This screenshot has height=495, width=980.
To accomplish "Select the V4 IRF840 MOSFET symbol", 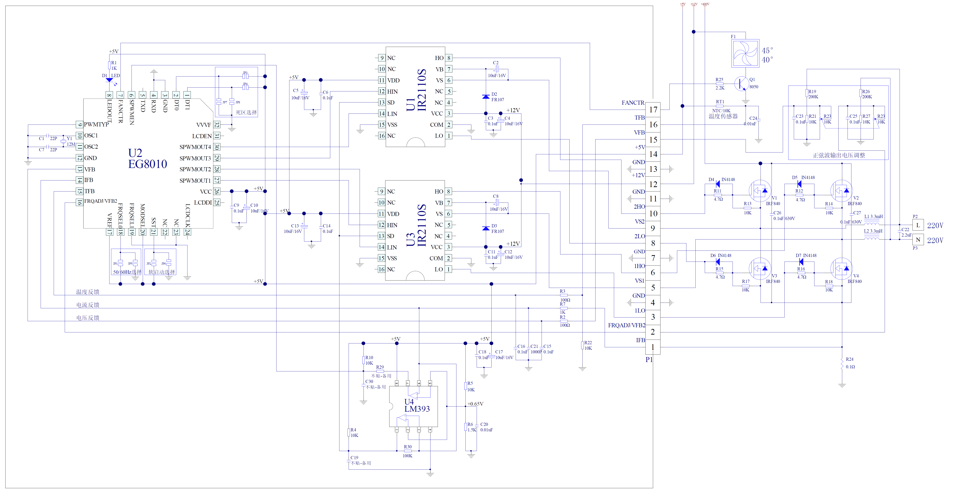I will click(x=841, y=269).
